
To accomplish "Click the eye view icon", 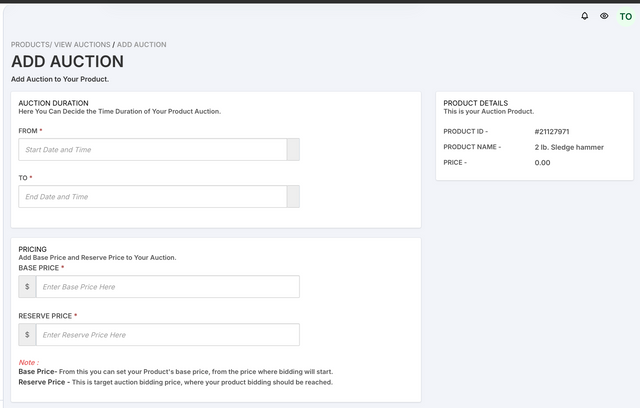I will [x=604, y=16].
